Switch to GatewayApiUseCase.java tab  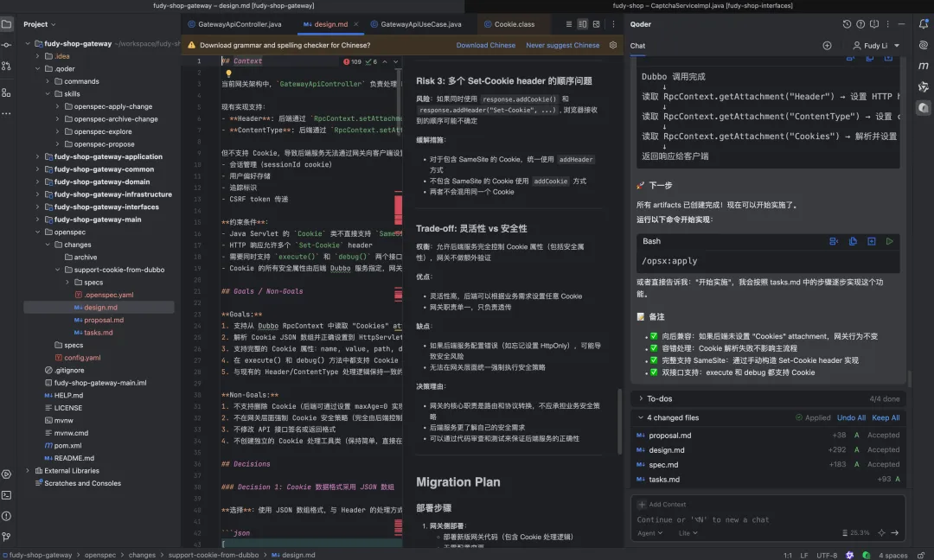(x=416, y=24)
